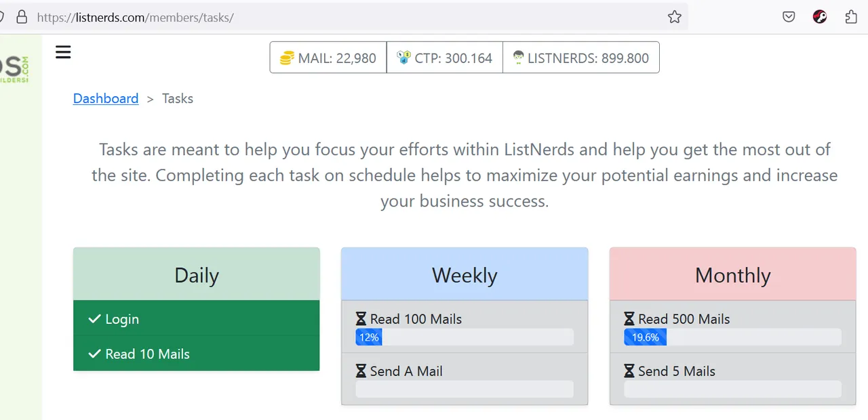Image resolution: width=868 pixels, height=420 pixels.
Task: Click the site padlock security icon
Action: [22, 17]
